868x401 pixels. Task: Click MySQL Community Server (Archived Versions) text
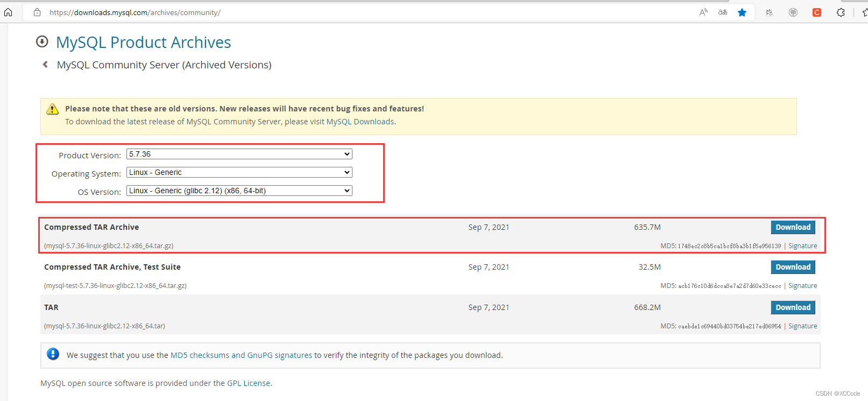pos(164,65)
